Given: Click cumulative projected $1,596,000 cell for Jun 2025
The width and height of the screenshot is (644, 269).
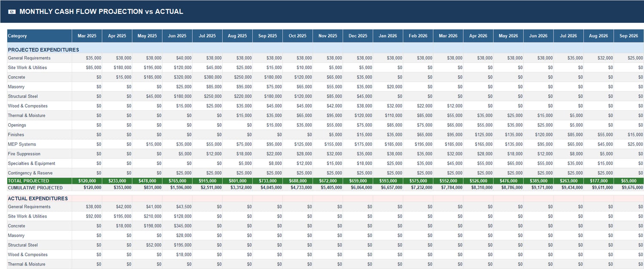Looking at the screenshot, I should (x=177, y=188).
